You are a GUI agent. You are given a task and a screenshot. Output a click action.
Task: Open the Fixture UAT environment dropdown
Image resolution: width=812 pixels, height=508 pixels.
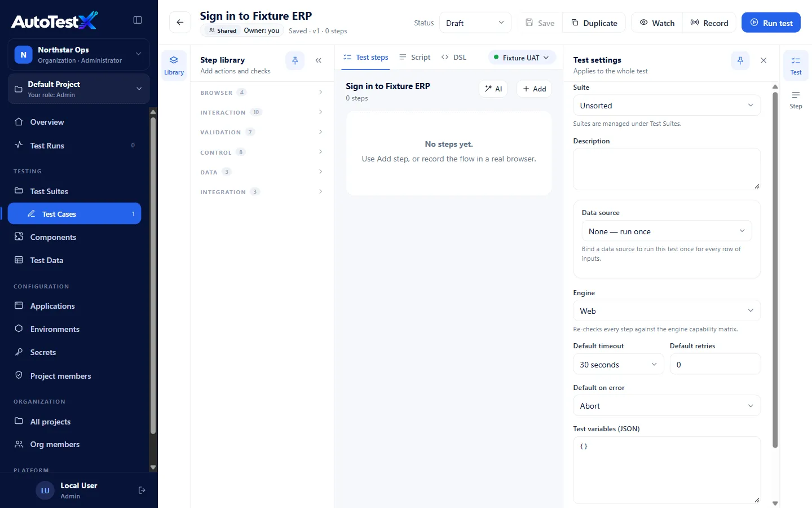click(522, 58)
